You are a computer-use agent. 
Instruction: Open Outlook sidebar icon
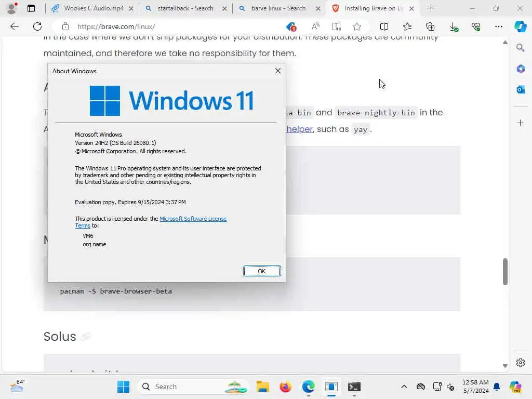click(x=521, y=89)
